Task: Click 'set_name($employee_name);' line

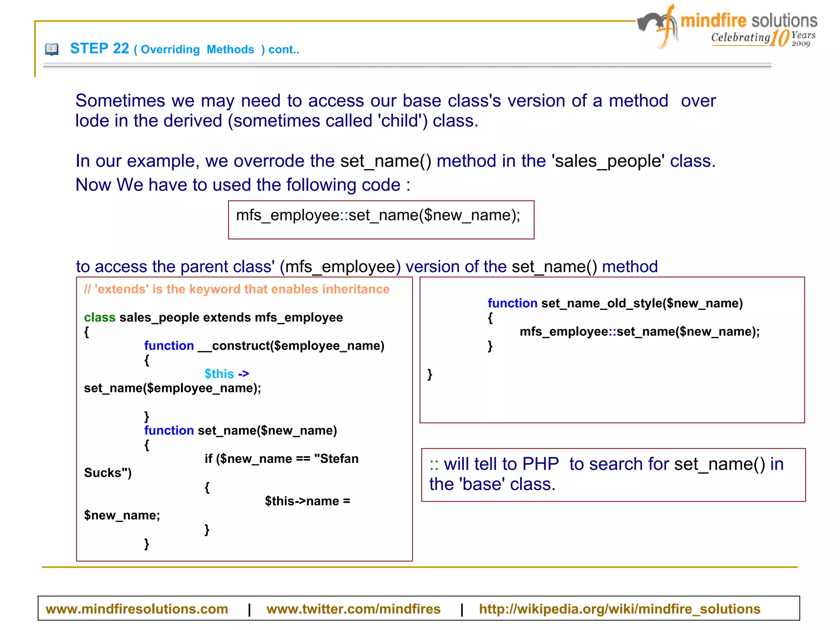Action: (172, 388)
